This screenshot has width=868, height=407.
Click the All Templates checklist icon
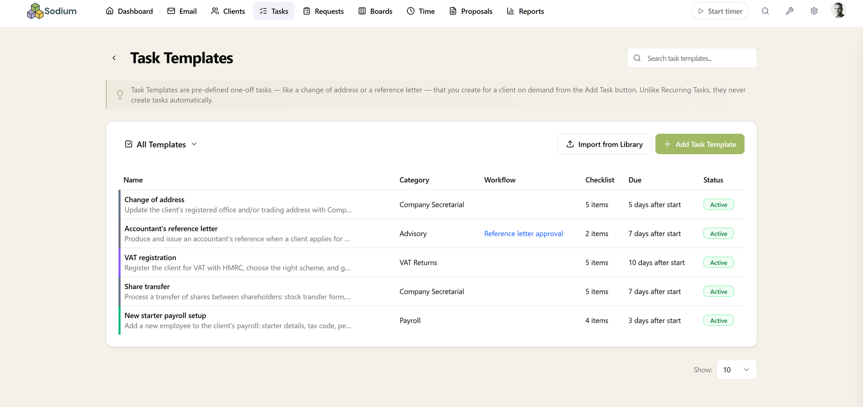(129, 144)
